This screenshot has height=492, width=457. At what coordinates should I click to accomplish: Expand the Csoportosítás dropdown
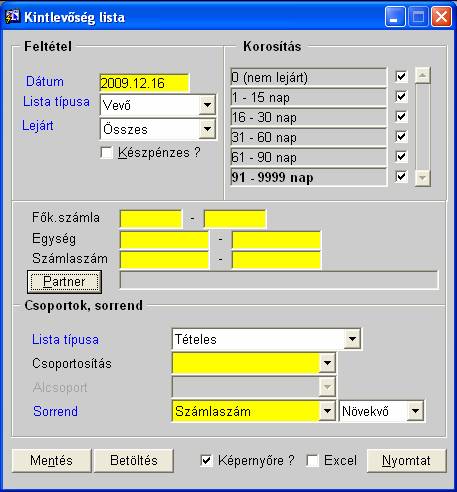click(x=327, y=363)
